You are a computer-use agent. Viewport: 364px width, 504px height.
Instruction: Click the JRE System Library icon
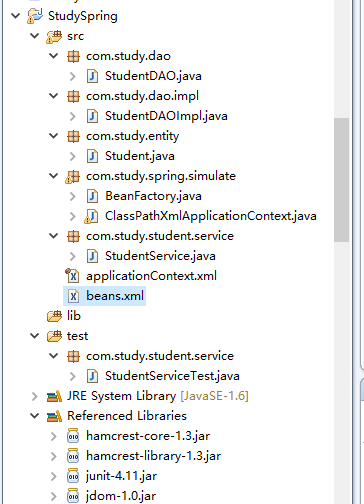point(54,396)
